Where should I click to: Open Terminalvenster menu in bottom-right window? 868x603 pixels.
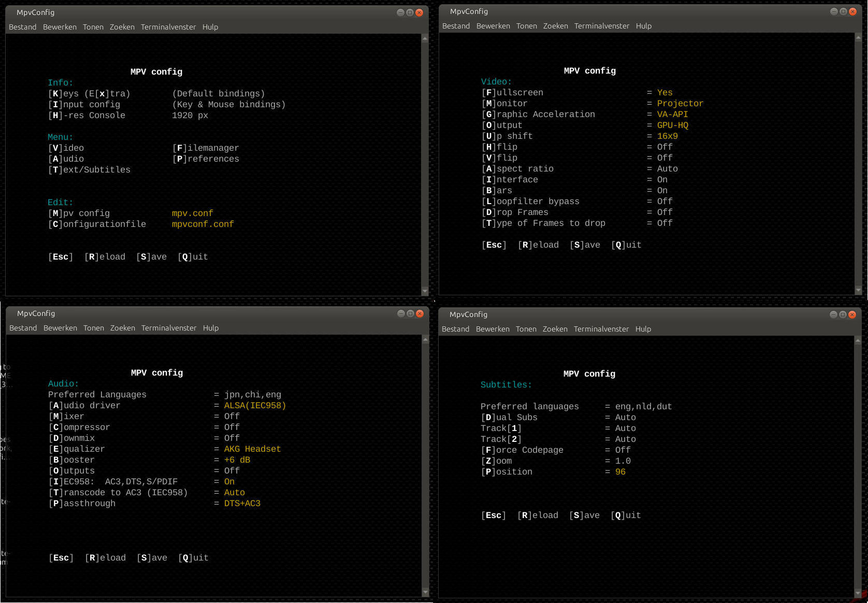click(601, 329)
